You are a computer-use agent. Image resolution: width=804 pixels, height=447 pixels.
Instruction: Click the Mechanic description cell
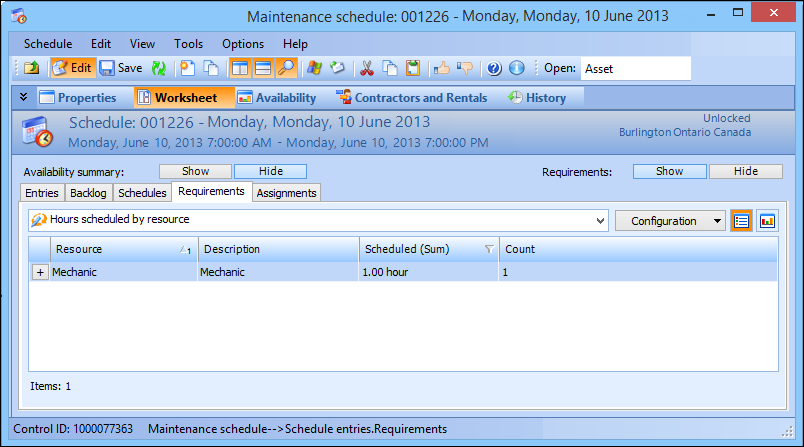click(x=278, y=272)
